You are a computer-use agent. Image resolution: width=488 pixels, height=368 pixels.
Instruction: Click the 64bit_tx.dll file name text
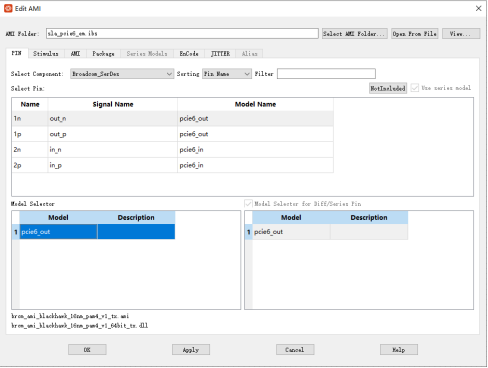[x=80, y=325]
